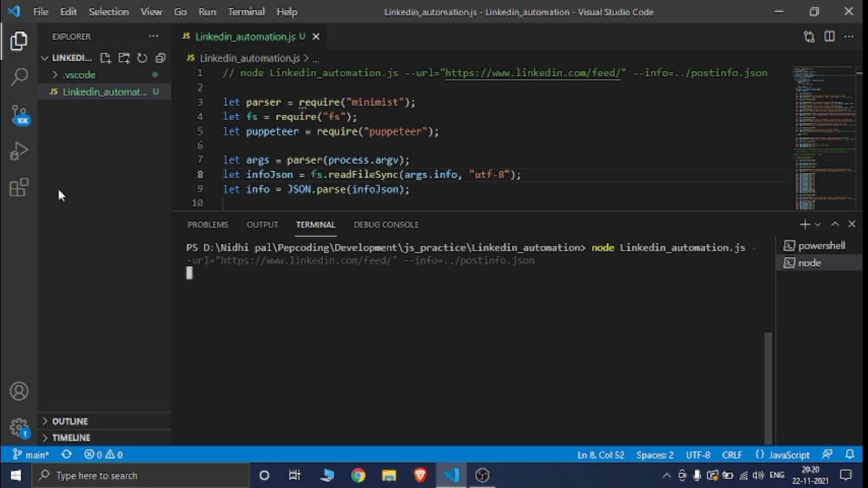
Task: Expand the .vscode folder
Action: click(79, 75)
